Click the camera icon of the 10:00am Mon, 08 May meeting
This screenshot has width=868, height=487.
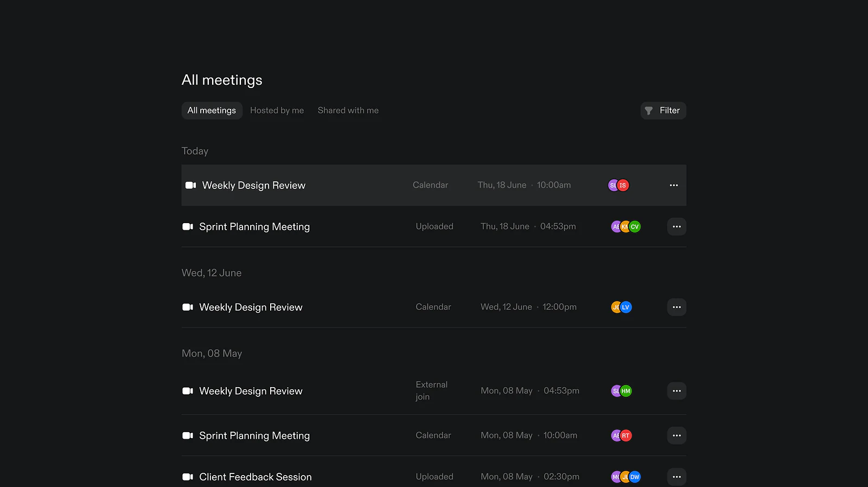(188, 435)
